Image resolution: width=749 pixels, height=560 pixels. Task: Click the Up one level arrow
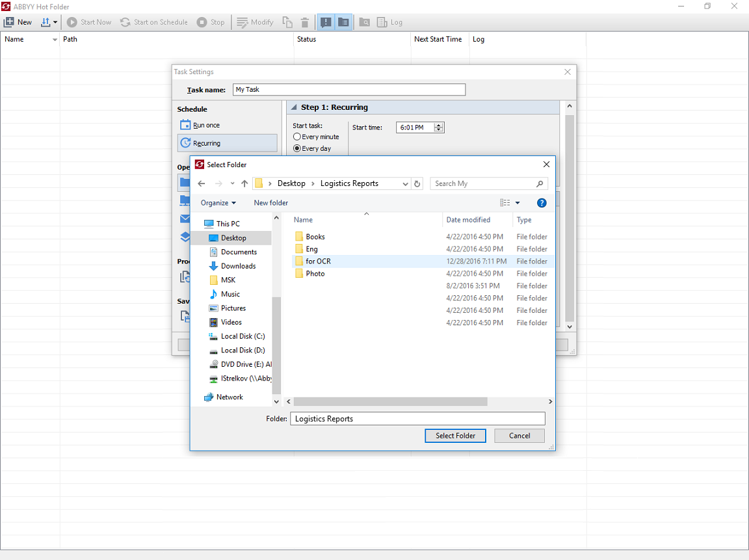point(244,183)
